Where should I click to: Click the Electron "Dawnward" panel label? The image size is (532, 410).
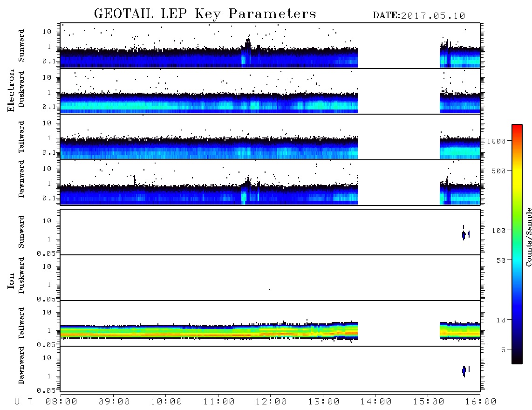point(21,179)
